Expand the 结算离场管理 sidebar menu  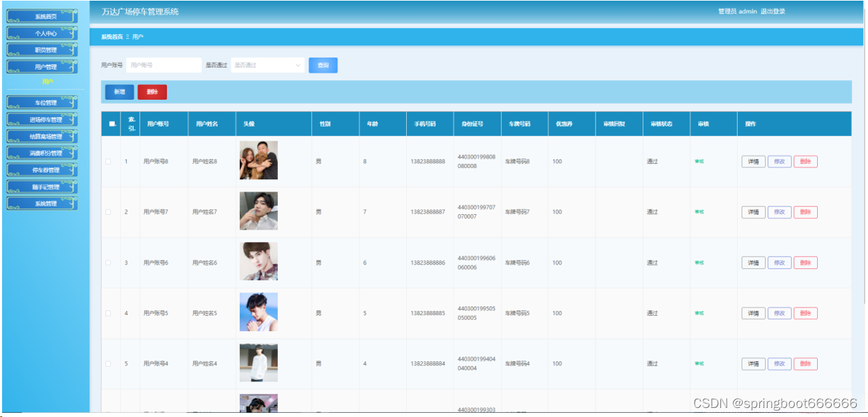tap(42, 136)
